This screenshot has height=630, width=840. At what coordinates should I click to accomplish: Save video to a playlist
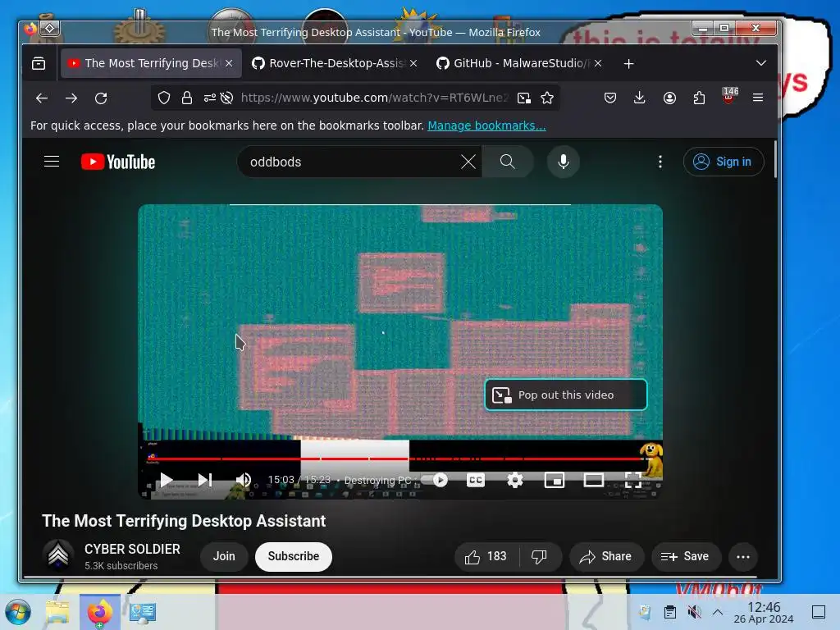685,557
